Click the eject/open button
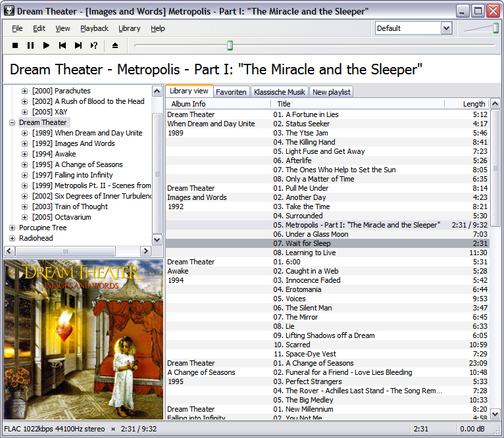Viewport: 504px width, 438px height. click(115, 45)
